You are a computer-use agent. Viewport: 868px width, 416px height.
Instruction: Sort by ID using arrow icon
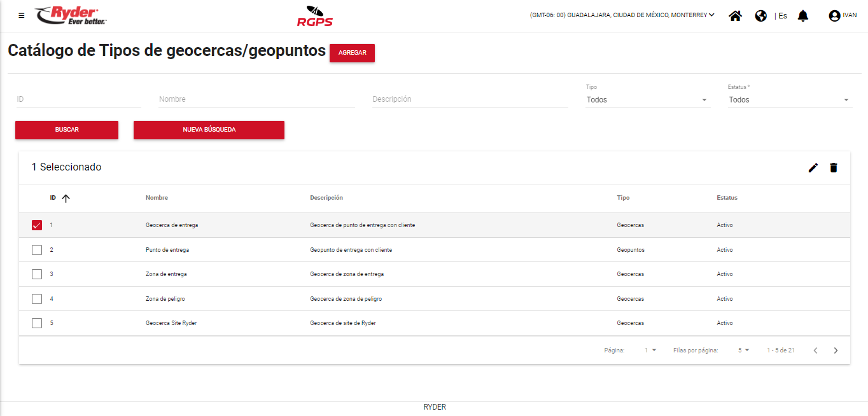point(66,198)
